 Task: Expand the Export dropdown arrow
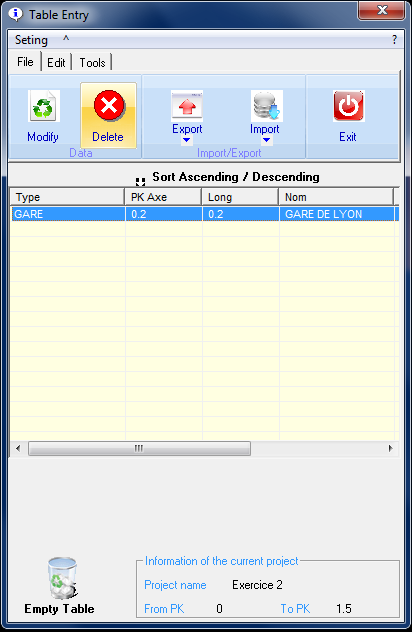[186, 140]
